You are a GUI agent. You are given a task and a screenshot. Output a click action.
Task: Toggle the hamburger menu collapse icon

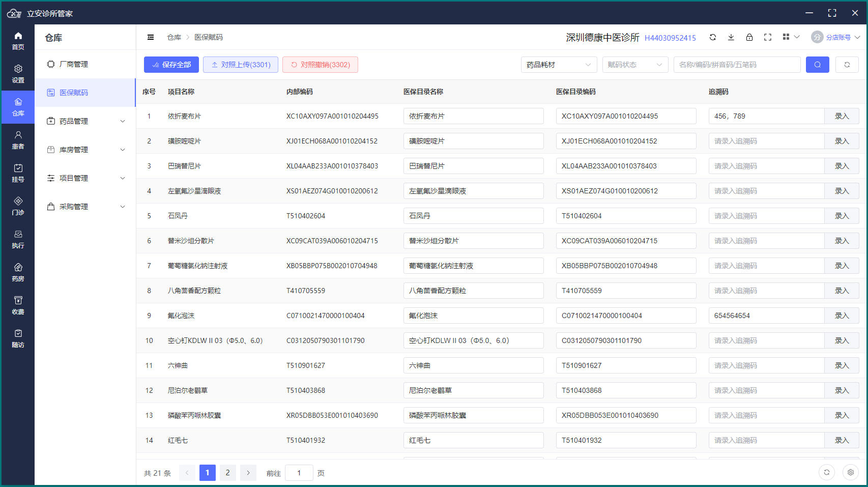[151, 37]
